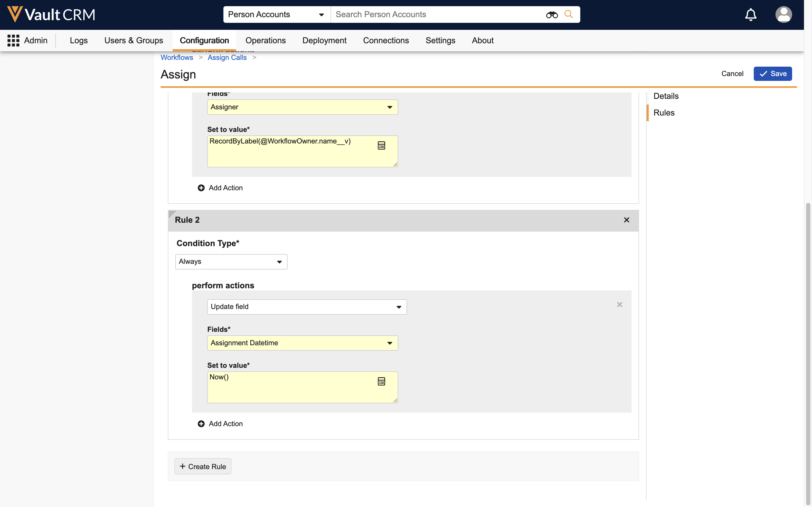Open the Assignment Datetime fields dropdown
The height and width of the screenshot is (507, 812).
[302, 343]
